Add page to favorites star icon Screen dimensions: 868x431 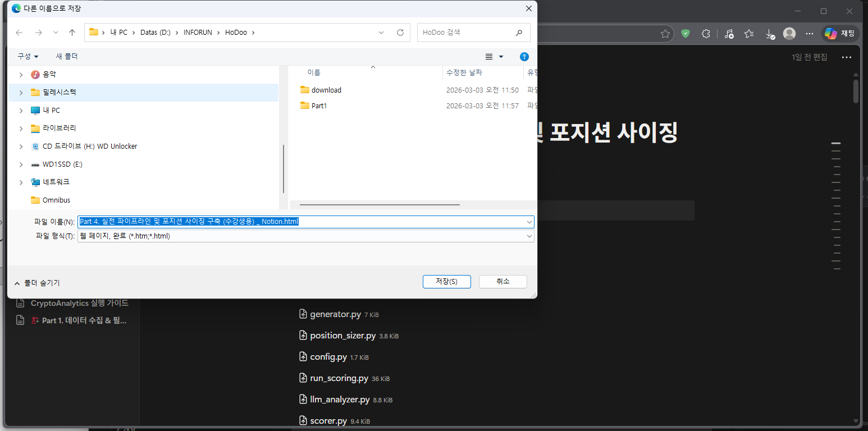point(665,34)
